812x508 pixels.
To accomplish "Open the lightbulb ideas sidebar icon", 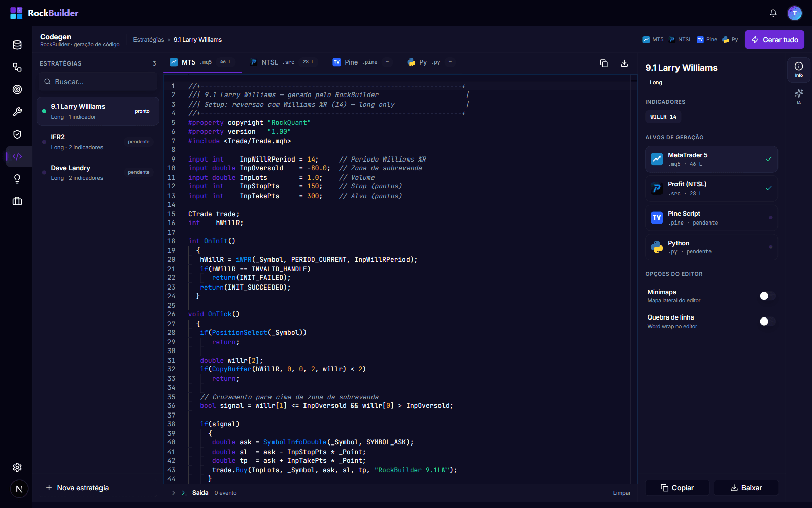I will (x=17, y=179).
